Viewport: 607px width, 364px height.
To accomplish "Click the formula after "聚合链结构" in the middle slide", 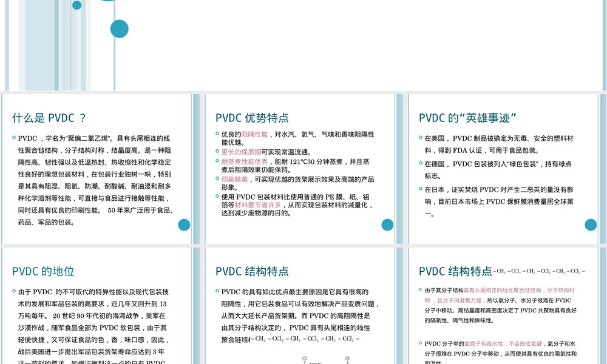I will click(305, 339).
